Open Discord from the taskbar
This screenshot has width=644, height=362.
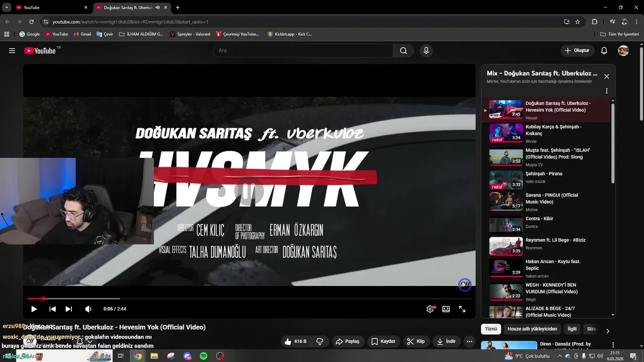point(187,356)
